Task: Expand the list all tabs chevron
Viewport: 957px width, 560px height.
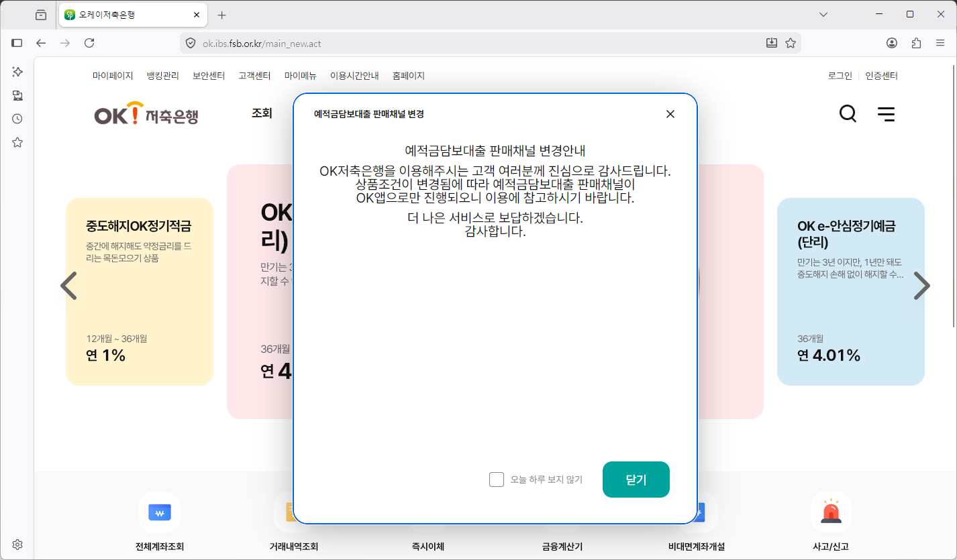Action: 824,15
